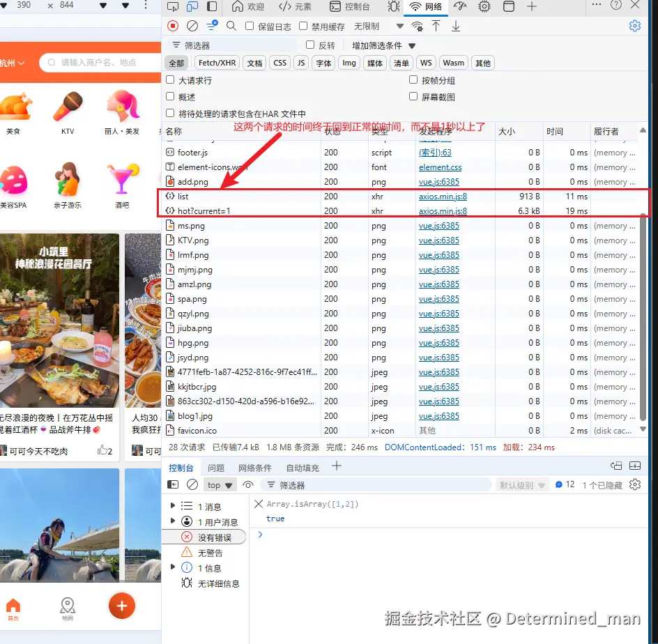Enable group by frame checkbox
The width and height of the screenshot is (658, 644).
pos(413,79)
